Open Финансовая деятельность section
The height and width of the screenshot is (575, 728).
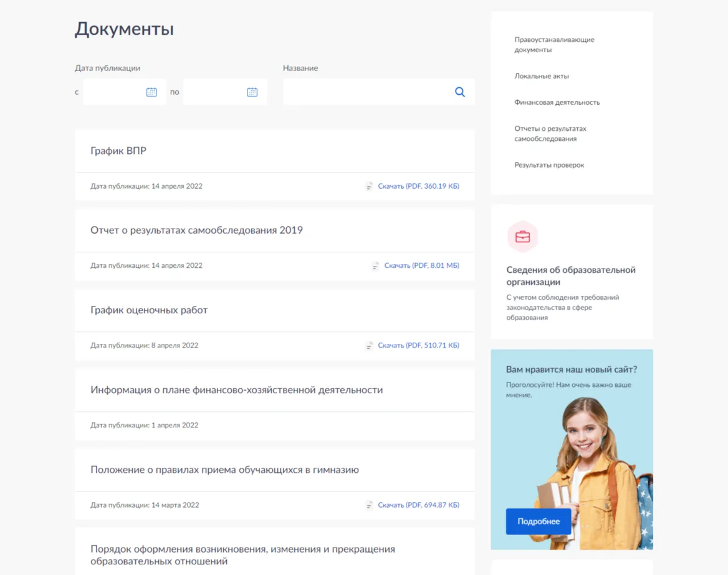pos(557,102)
